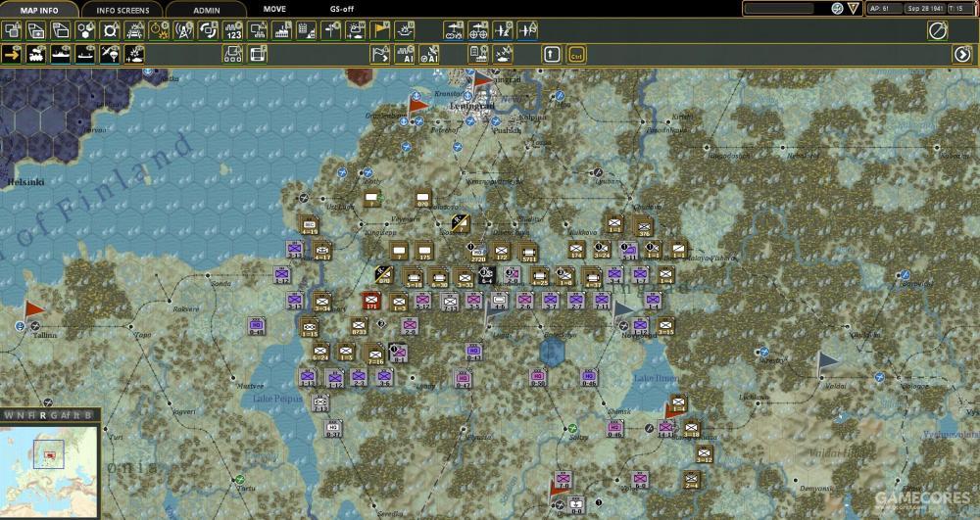Viewport: 980px width, 520px height.
Task: Click the Ctrl key button
Action: point(576,54)
